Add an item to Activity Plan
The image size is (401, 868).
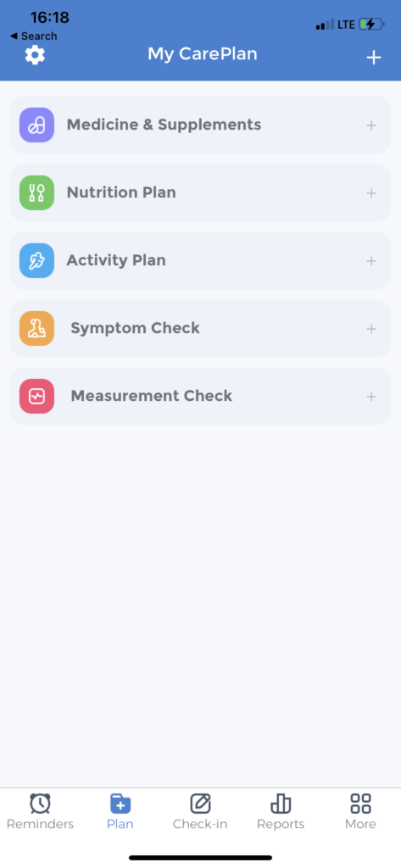click(x=371, y=261)
